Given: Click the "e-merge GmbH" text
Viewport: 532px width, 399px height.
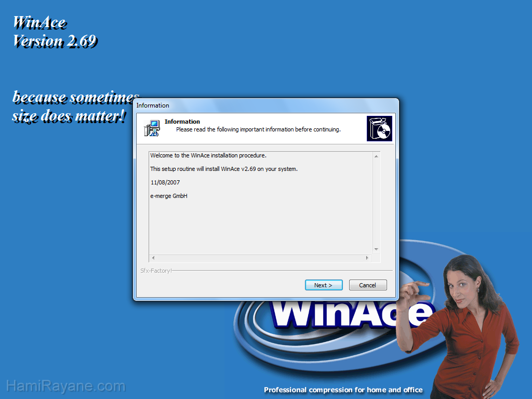Looking at the screenshot, I should (169, 196).
